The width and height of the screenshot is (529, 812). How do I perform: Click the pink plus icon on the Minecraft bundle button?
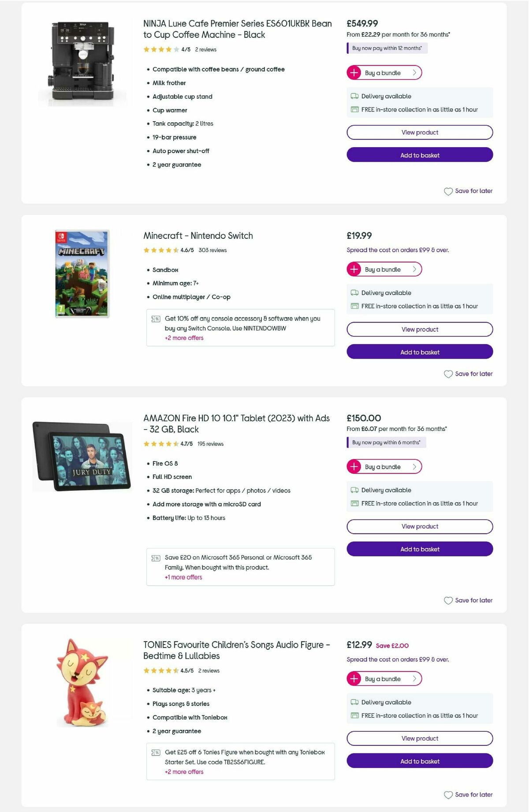[354, 269]
